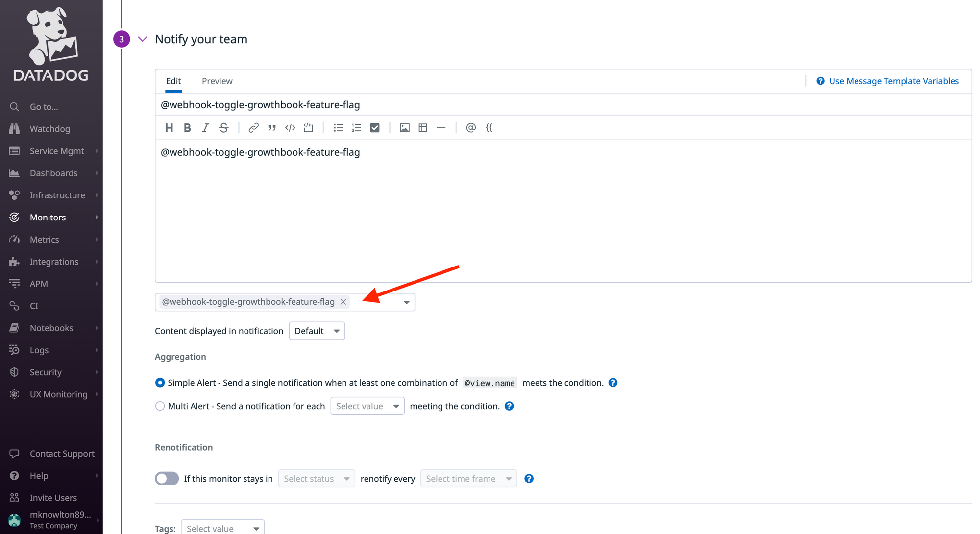Click the monitor title input field
This screenshot has height=534, width=980.
(563, 105)
